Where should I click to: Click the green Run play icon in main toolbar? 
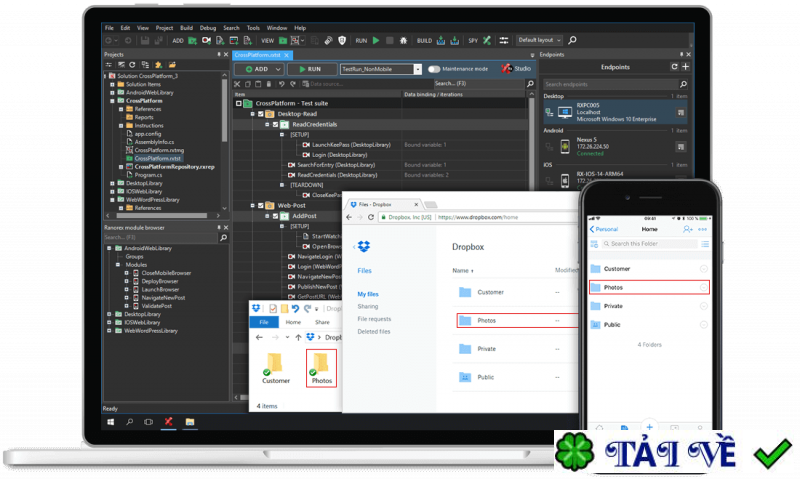376,40
